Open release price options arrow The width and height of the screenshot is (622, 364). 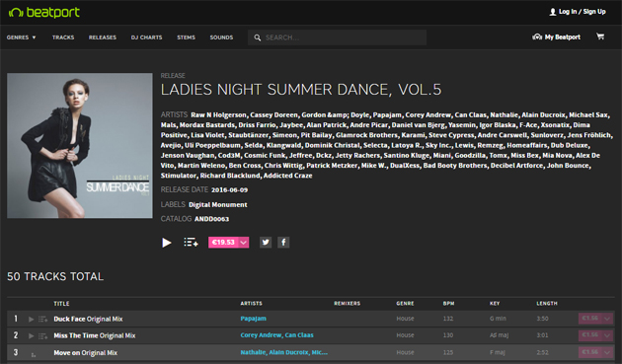(x=244, y=243)
